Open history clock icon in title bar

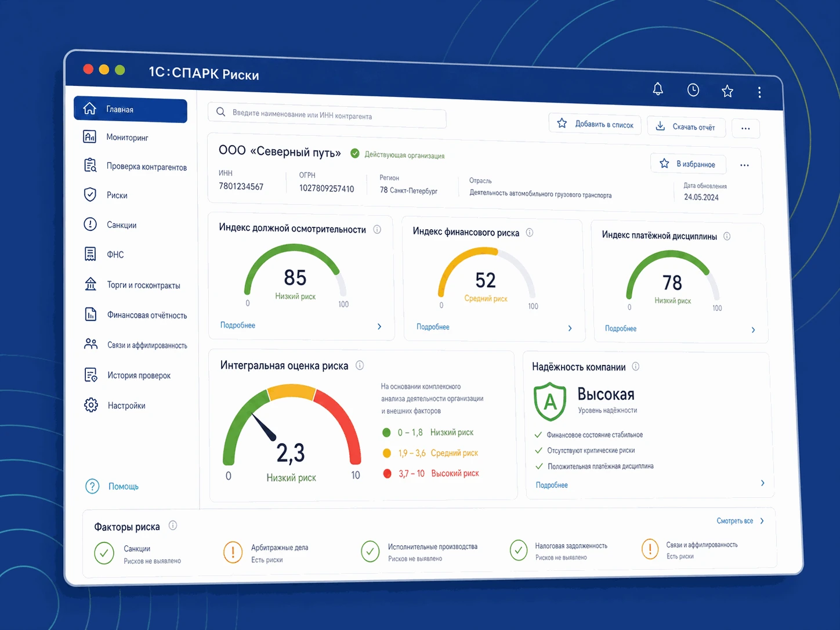[x=693, y=90]
